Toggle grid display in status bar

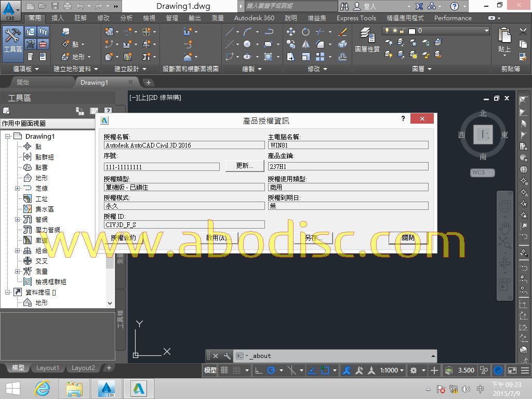point(224,370)
